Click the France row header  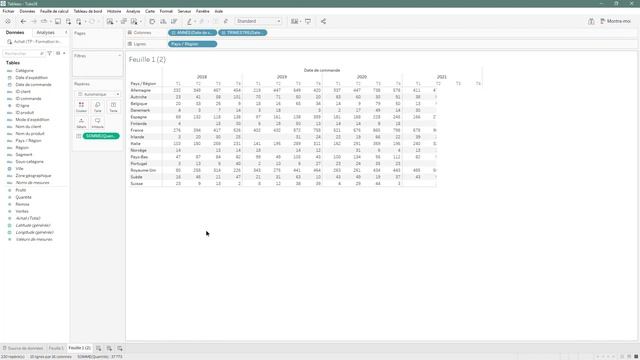click(x=137, y=130)
